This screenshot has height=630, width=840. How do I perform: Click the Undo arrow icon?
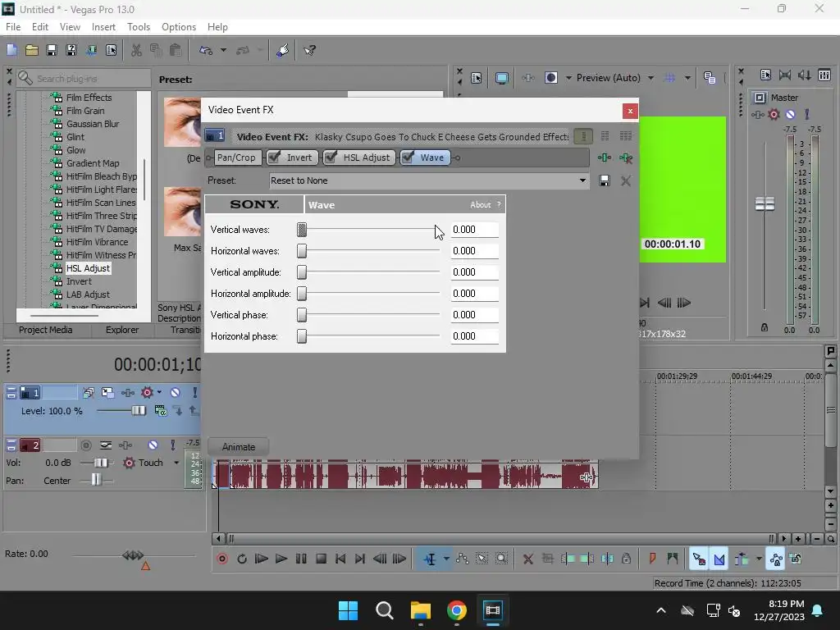click(x=206, y=50)
